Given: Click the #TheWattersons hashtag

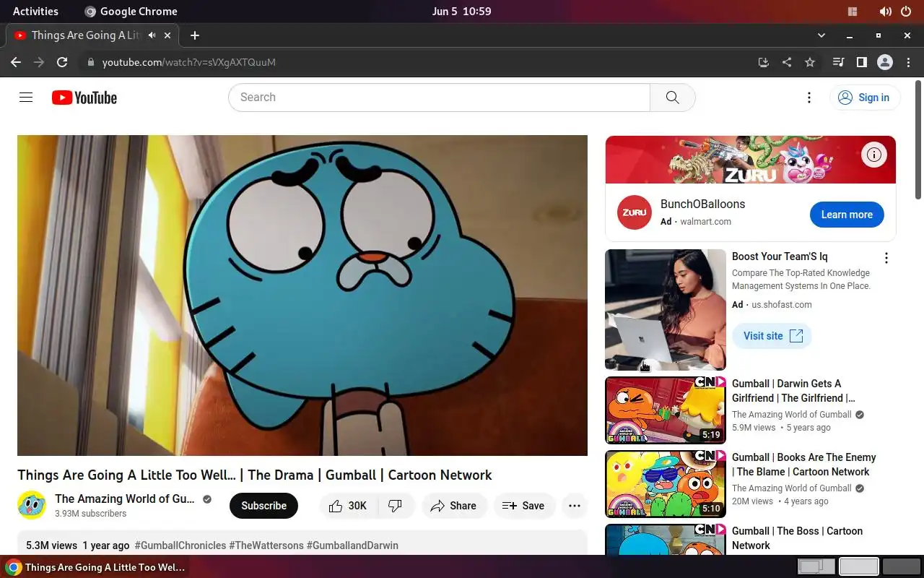Looking at the screenshot, I should [x=266, y=545].
